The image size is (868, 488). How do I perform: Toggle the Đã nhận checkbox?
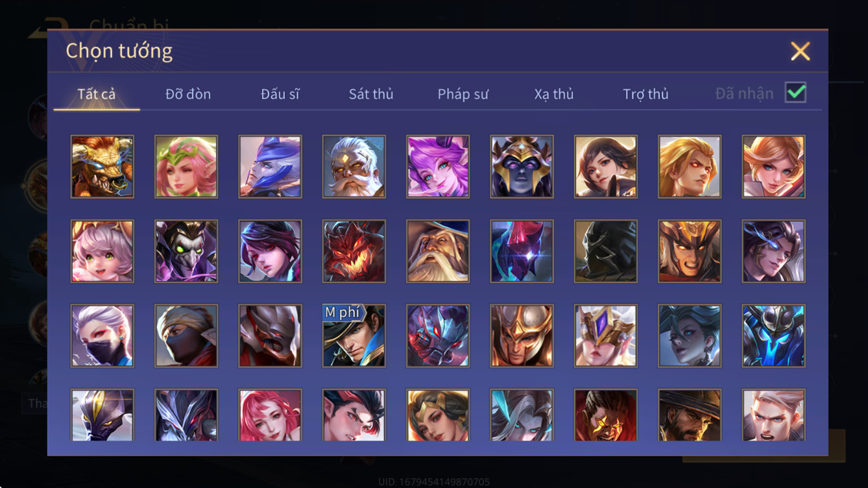(x=795, y=93)
